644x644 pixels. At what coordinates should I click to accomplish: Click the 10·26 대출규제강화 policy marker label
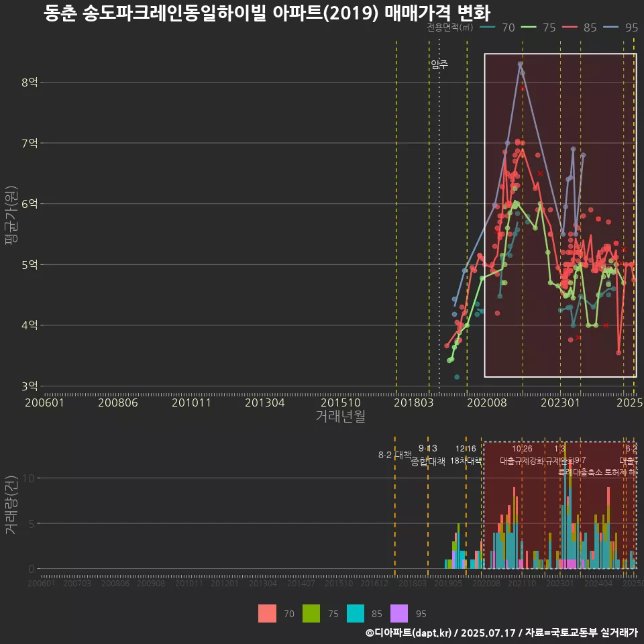(x=522, y=455)
